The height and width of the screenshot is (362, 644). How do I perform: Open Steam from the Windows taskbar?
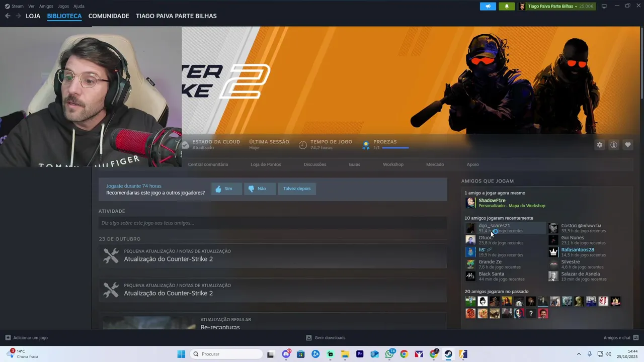coord(448,354)
